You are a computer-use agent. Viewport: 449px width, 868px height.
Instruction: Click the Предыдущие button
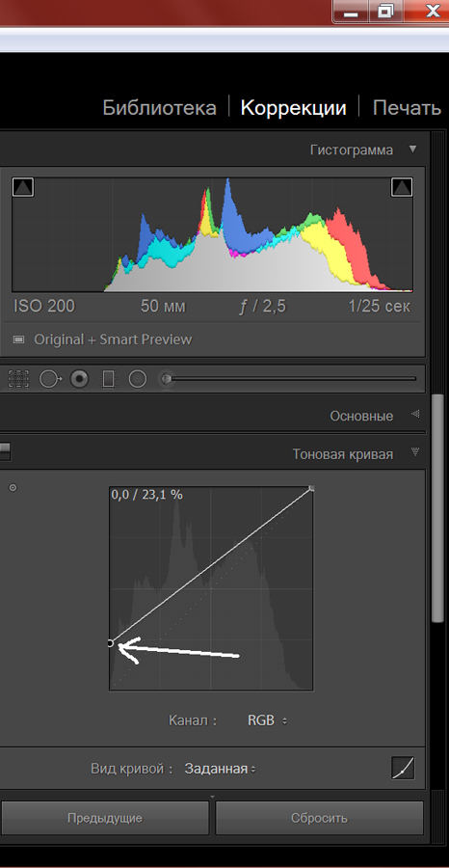tap(104, 818)
